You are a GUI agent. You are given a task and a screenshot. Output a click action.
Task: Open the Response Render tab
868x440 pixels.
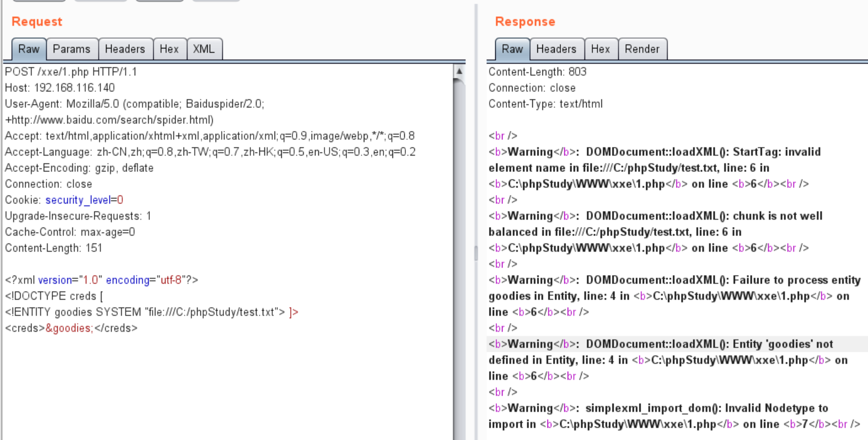(642, 49)
